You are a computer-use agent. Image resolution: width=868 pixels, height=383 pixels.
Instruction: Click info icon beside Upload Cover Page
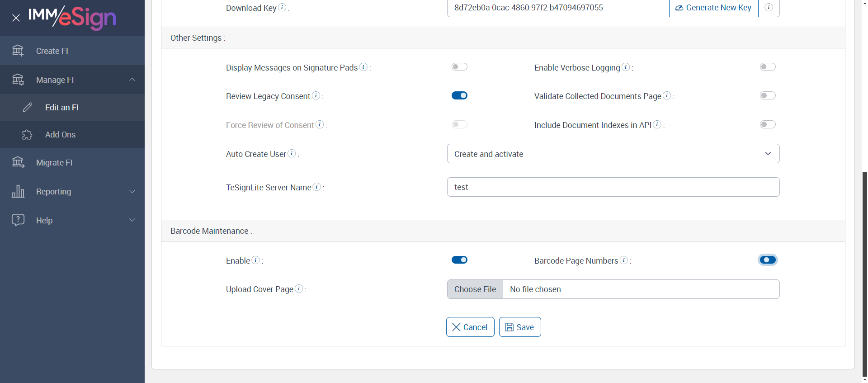[x=299, y=288]
